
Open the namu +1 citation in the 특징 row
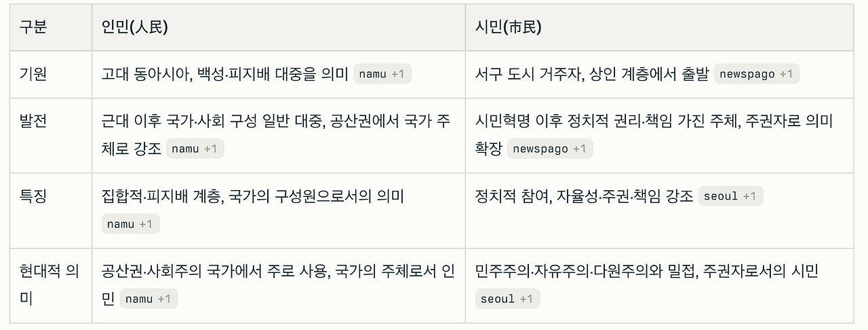(x=131, y=224)
